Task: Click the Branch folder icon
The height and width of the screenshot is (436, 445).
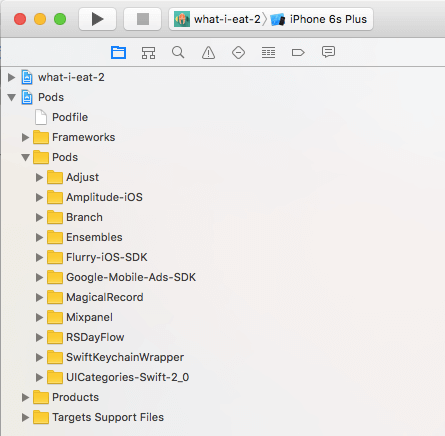Action: pos(55,217)
